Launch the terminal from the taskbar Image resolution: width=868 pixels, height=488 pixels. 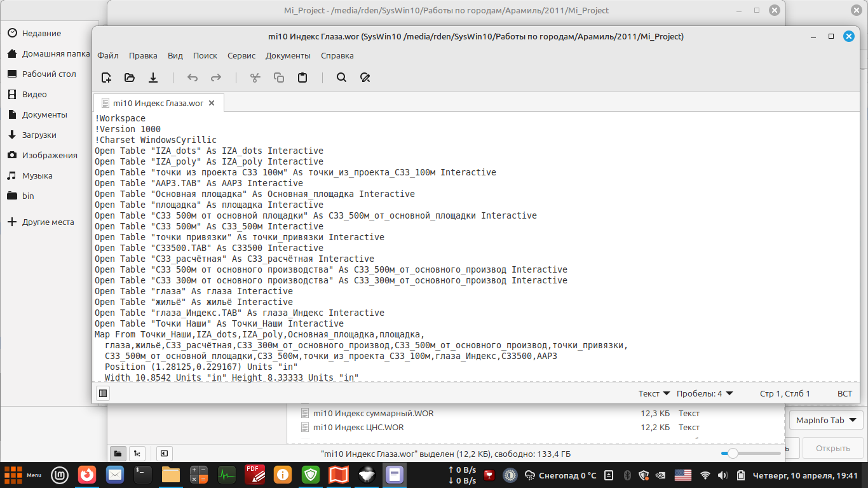click(143, 474)
